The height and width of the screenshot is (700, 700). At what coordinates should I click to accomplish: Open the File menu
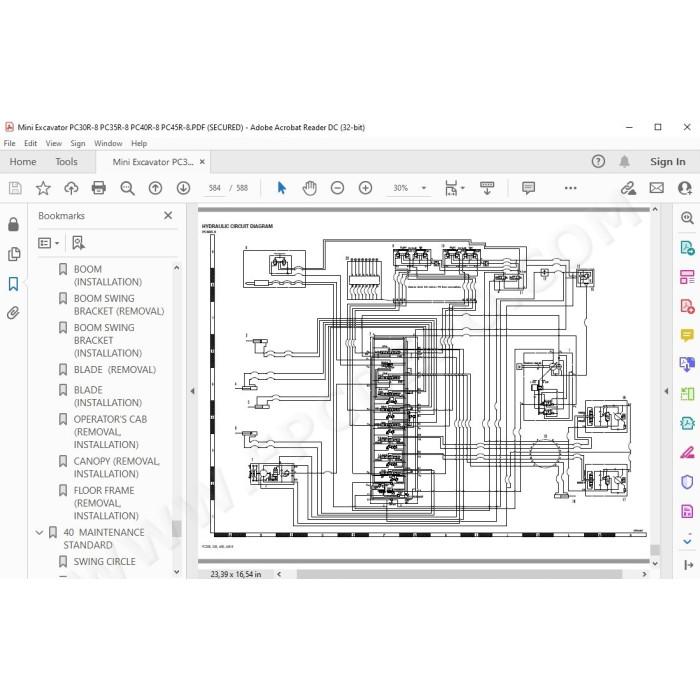[x=9, y=143]
